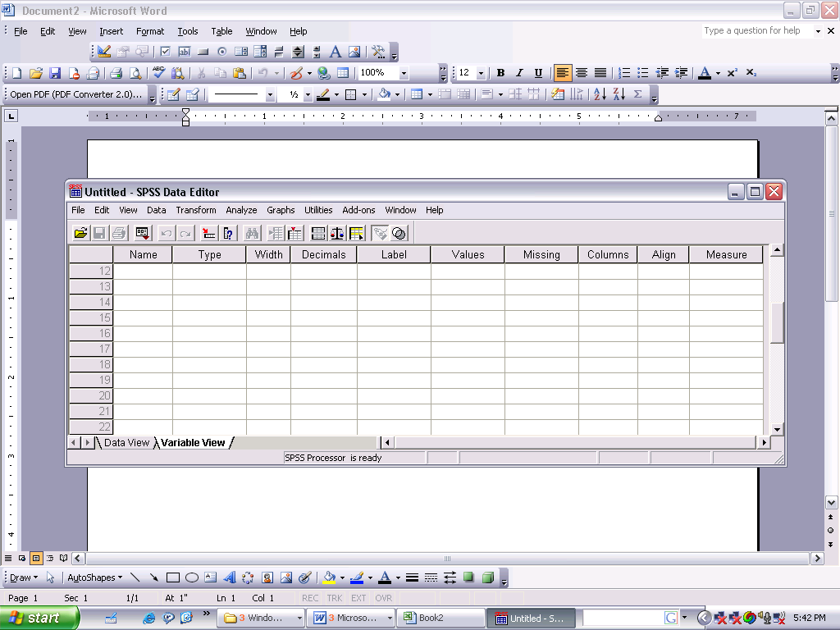This screenshot has width=840, height=630.
Task: Toggle the SPSS Value Labels button
Action: click(380, 233)
